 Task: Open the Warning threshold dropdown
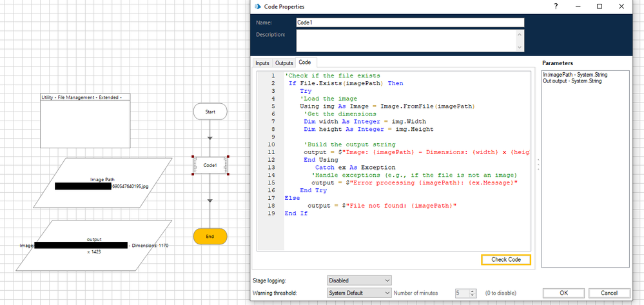pos(359,293)
